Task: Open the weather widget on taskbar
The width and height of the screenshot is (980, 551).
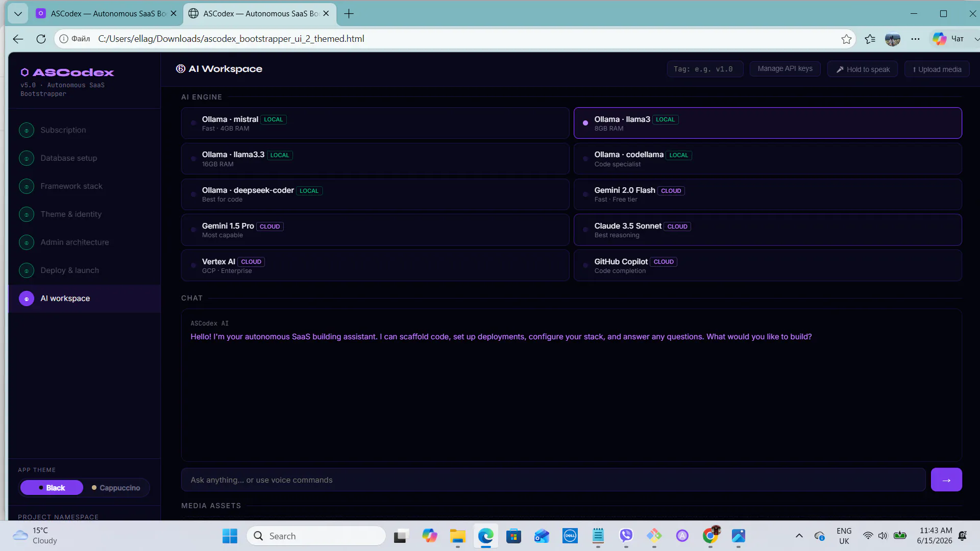Action: pos(36,536)
